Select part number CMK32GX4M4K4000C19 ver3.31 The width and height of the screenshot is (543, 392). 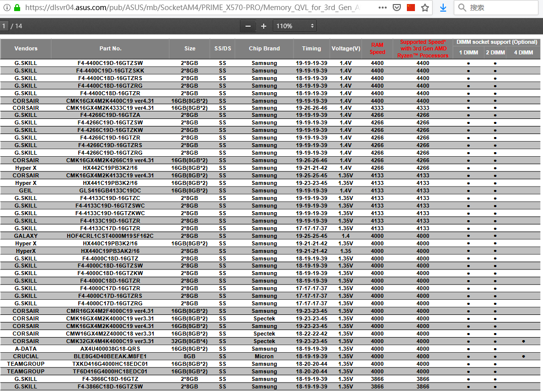[110, 341]
